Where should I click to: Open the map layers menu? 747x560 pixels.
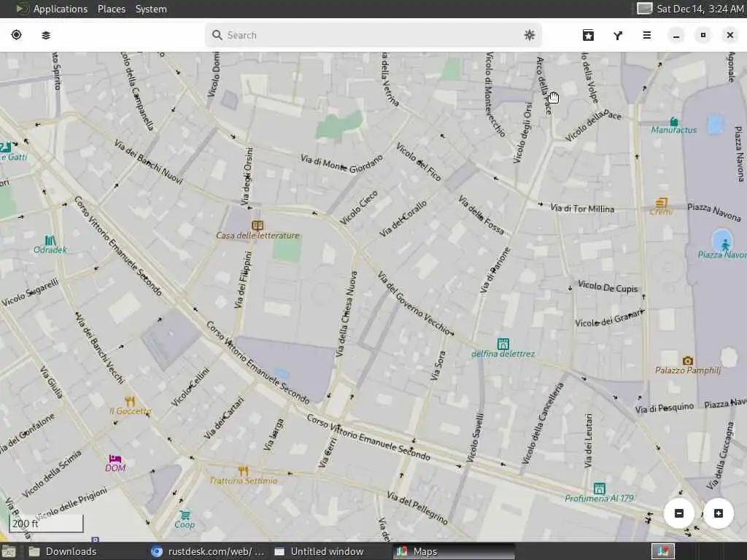(46, 35)
